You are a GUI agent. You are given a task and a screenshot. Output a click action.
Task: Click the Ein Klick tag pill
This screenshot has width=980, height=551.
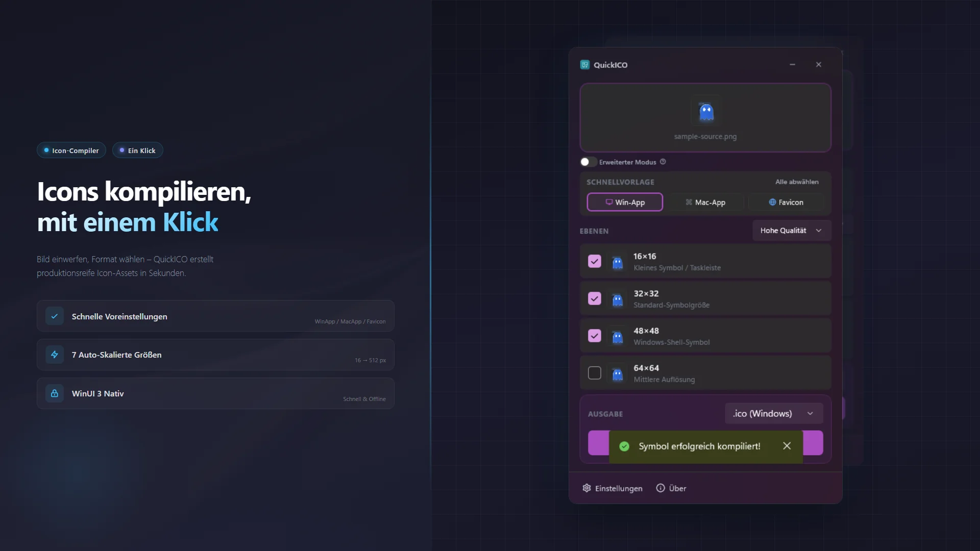coord(138,150)
